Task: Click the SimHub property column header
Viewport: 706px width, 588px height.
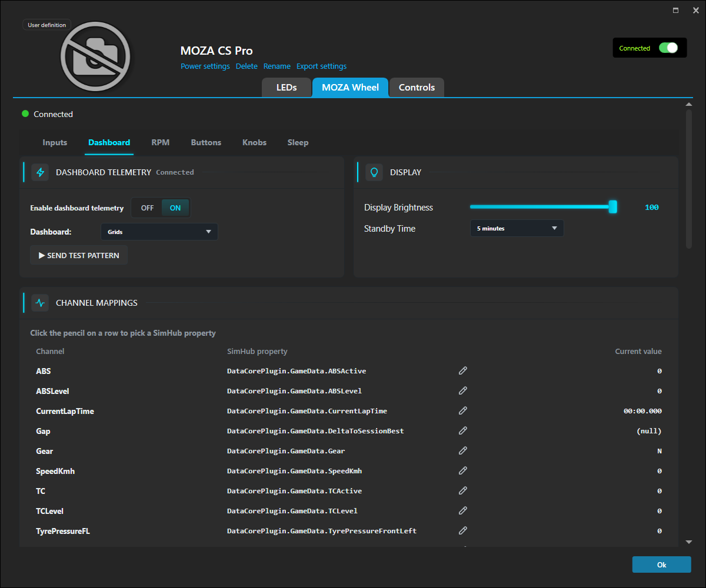Action: (x=257, y=352)
